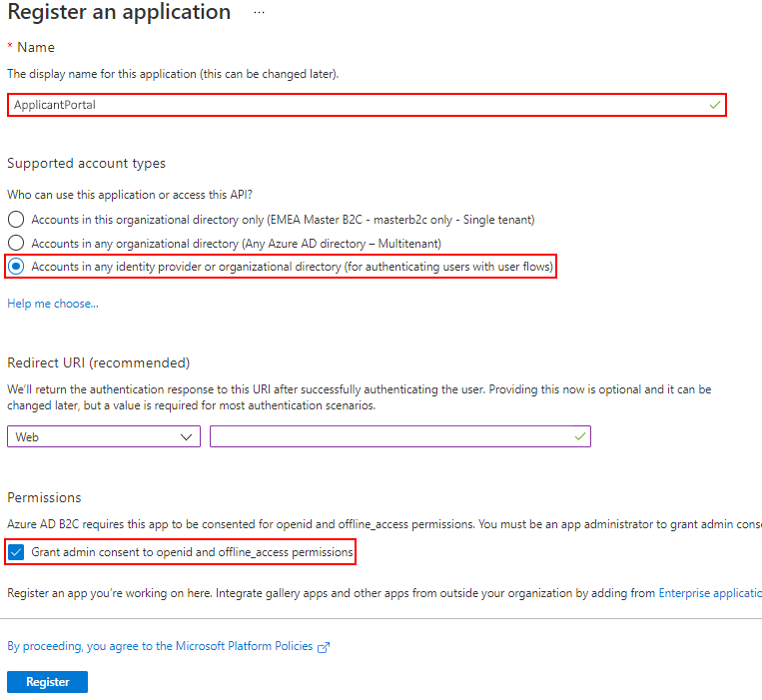The height and width of the screenshot is (700, 762).
Task: Select single tenant organizational directory option
Action: (16, 220)
